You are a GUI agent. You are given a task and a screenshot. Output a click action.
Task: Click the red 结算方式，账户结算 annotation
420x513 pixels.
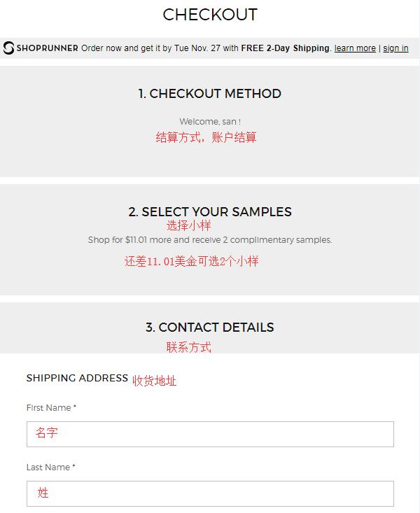(x=206, y=137)
